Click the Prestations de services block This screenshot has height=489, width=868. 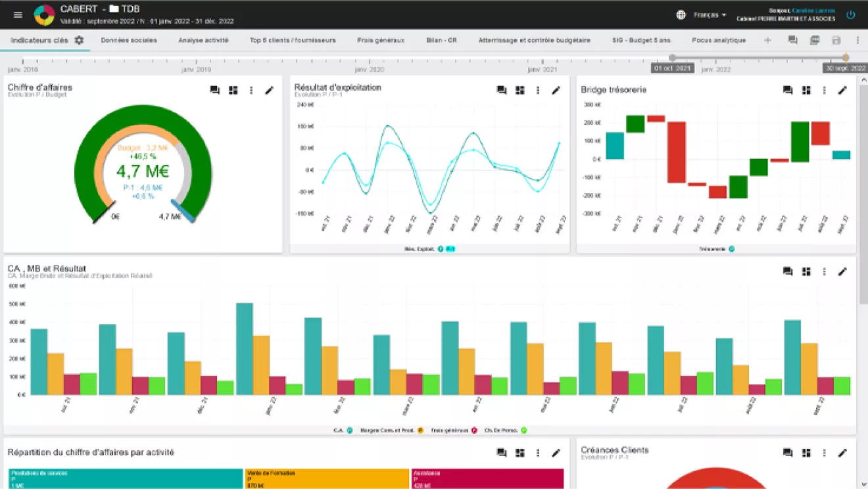point(126,478)
